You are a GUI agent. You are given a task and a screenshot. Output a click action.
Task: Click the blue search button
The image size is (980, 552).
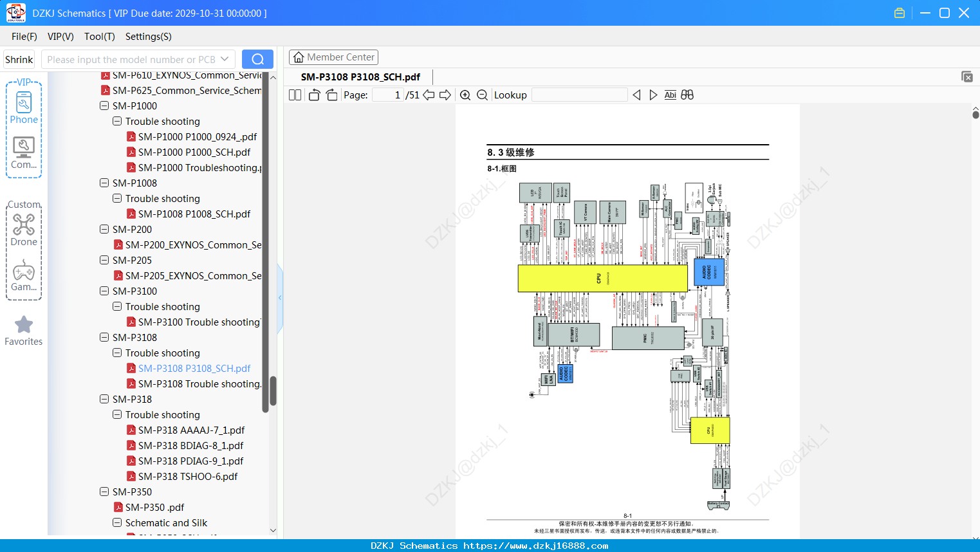(x=257, y=59)
